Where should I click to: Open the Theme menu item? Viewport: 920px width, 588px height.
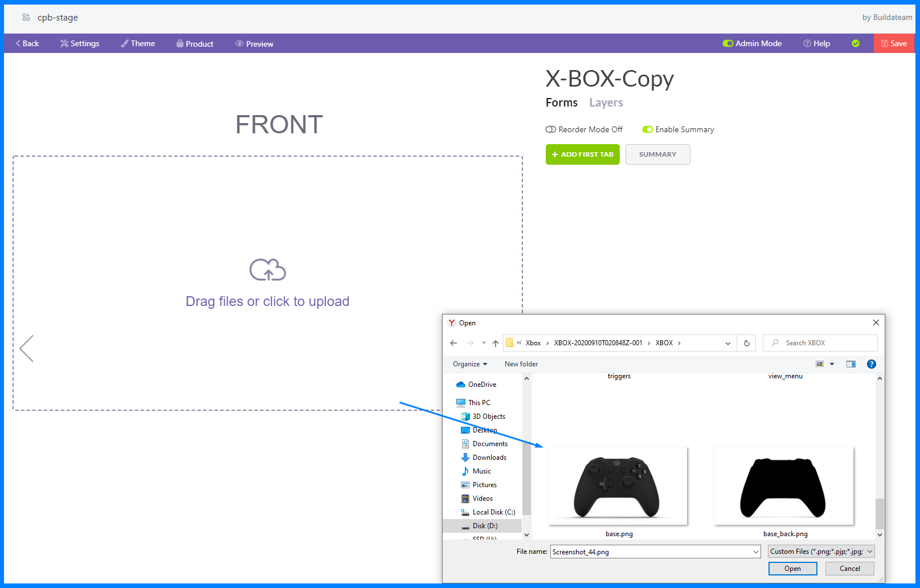point(138,43)
